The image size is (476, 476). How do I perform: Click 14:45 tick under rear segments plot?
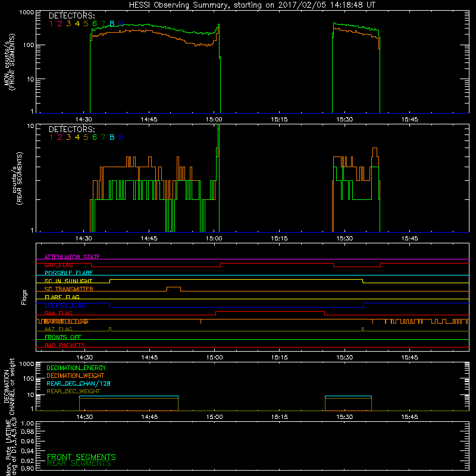149,239
